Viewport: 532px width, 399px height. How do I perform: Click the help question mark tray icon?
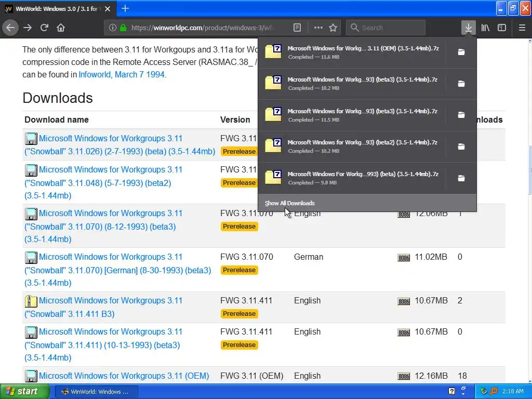(x=451, y=392)
